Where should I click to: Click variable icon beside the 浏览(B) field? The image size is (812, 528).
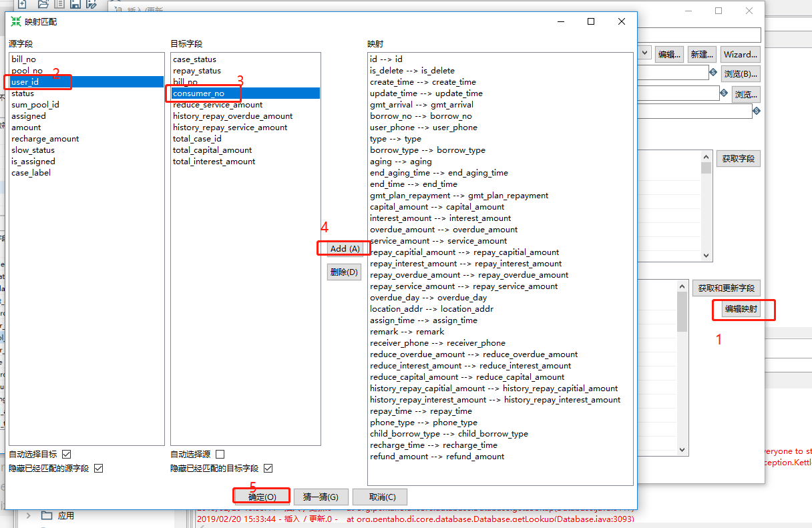pos(713,72)
